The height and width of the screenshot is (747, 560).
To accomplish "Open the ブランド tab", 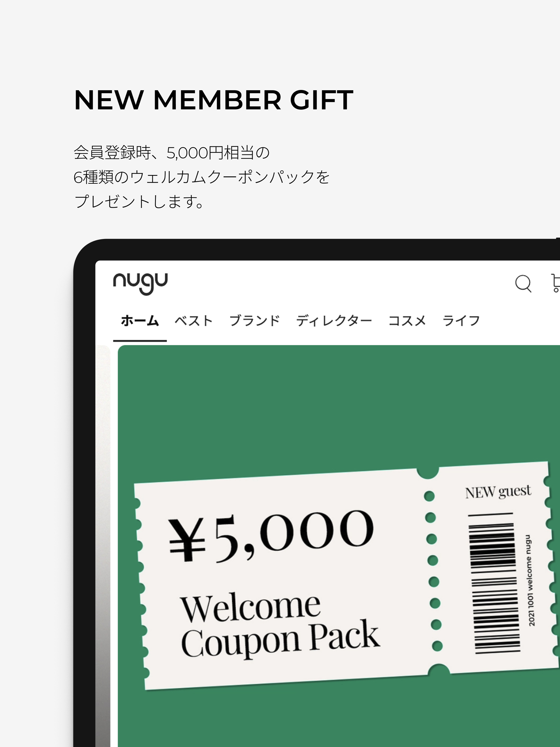I will click(255, 320).
